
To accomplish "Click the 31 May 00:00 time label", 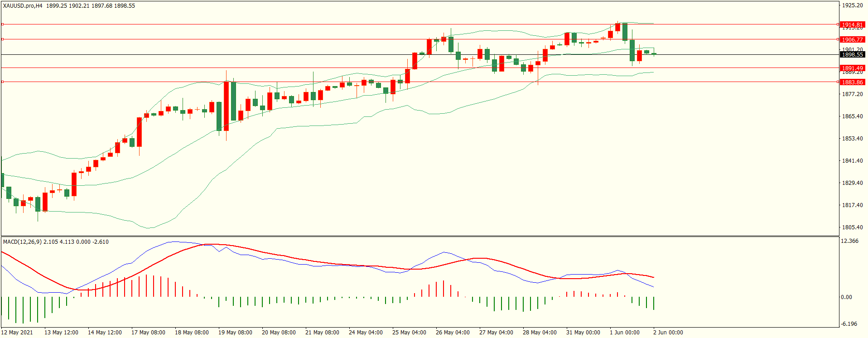I will click(x=583, y=333).
